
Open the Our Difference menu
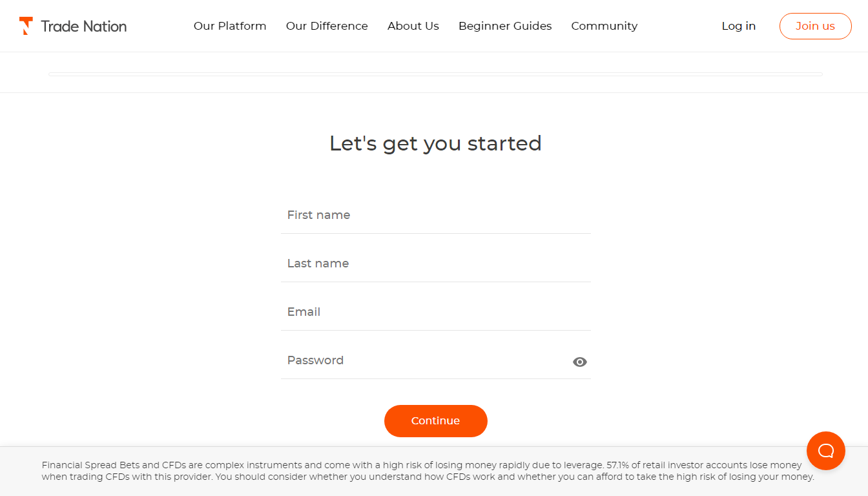click(x=327, y=26)
